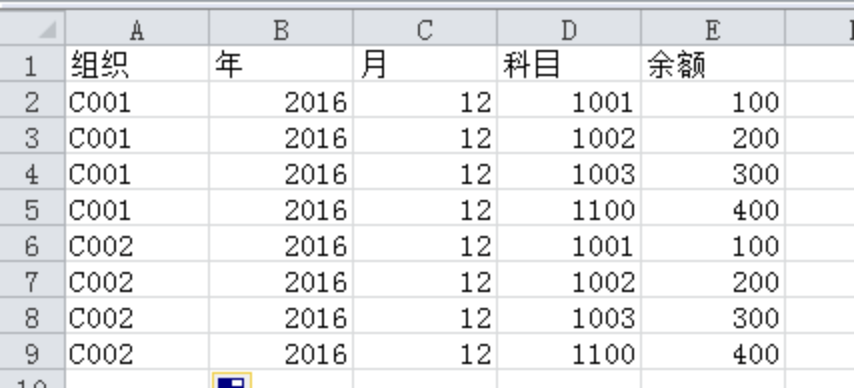Select row 2 header
Screen dimensions: 854x388
point(32,100)
